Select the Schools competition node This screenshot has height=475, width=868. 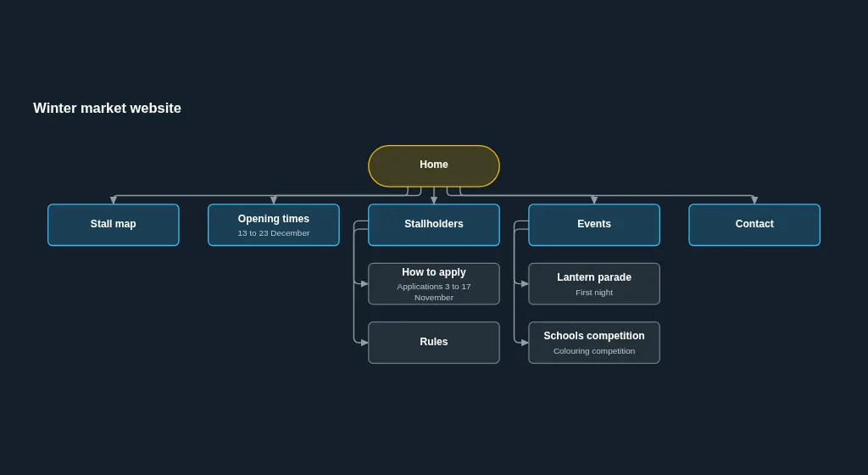click(594, 343)
